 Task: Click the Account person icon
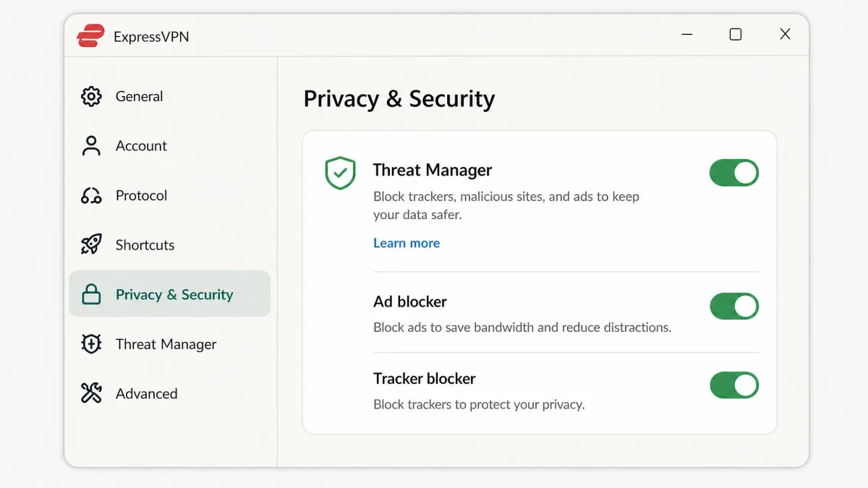tap(91, 145)
